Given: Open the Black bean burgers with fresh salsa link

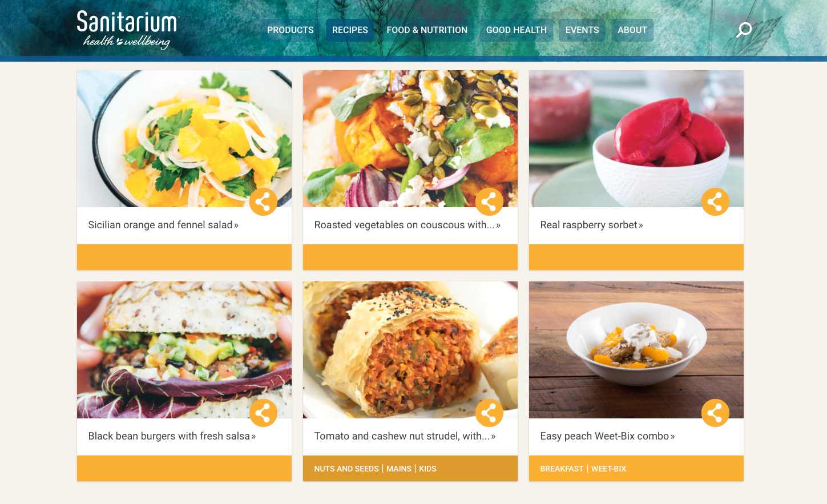Looking at the screenshot, I should coord(172,436).
